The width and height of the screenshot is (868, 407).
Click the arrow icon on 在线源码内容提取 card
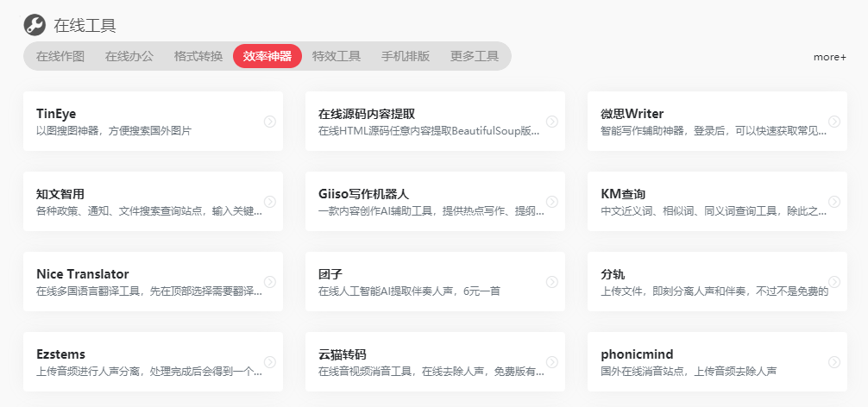[552, 122]
